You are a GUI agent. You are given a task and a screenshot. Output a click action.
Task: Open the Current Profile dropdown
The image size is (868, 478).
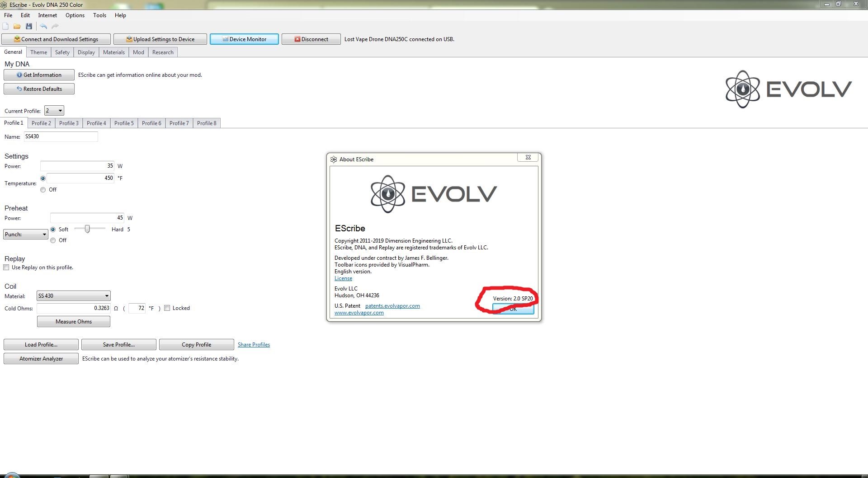pyautogui.click(x=54, y=111)
